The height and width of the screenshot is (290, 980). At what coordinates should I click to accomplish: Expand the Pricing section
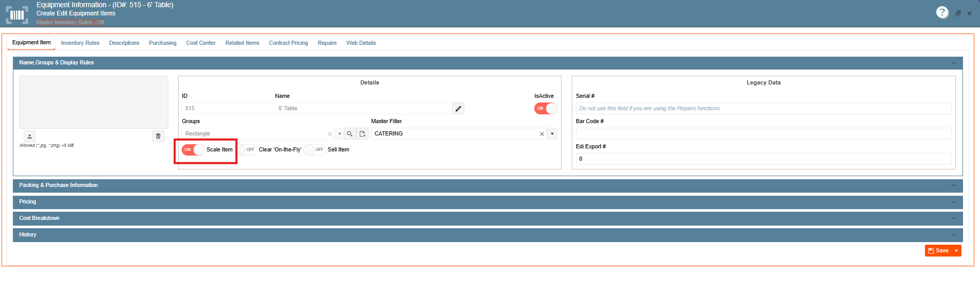953,202
